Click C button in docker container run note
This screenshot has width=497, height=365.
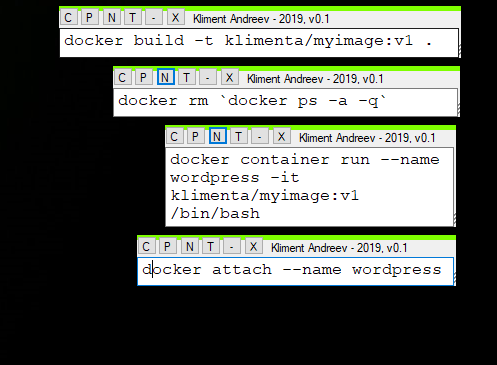(x=174, y=136)
